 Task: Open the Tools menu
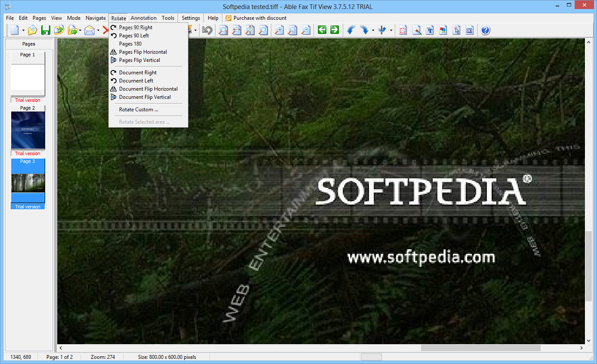(x=168, y=18)
